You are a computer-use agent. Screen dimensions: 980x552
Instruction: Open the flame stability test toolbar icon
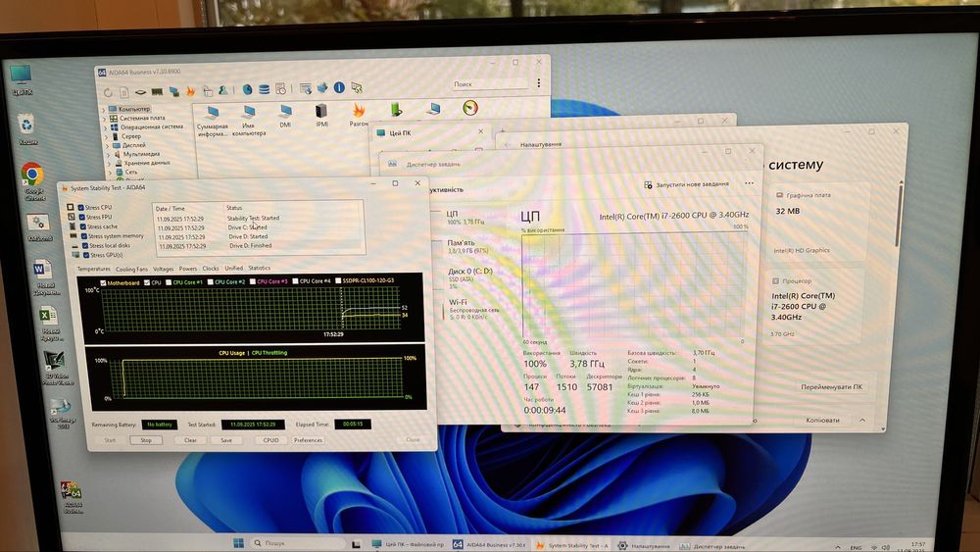(191, 91)
